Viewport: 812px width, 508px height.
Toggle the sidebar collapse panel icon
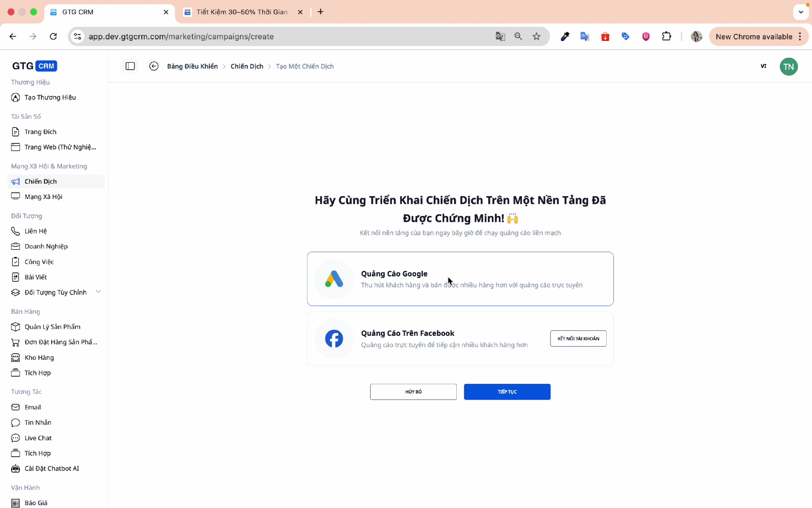point(130,66)
